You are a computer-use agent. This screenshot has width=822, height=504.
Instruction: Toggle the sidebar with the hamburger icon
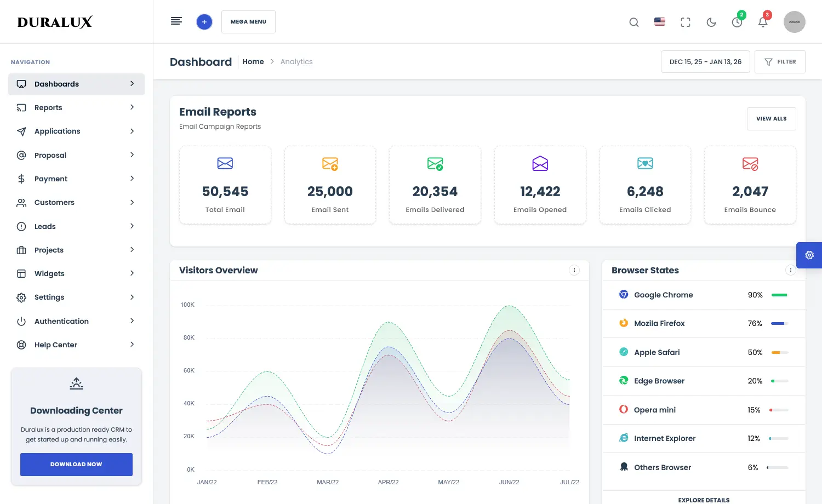[176, 21]
